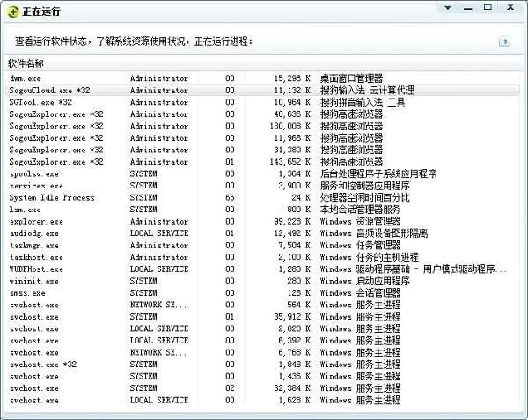Select the SGTool.exe *32 process
This screenshot has height=420, width=528.
coord(264,102)
